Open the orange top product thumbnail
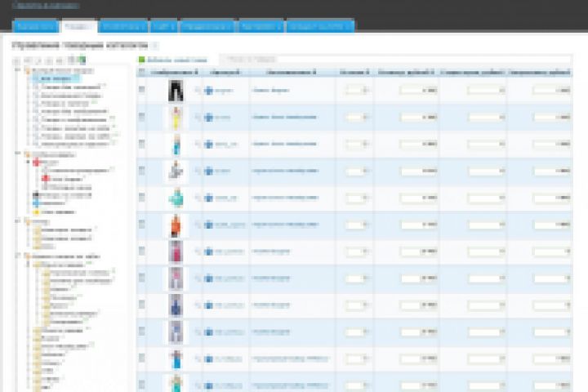The image size is (588, 392). coord(176,225)
